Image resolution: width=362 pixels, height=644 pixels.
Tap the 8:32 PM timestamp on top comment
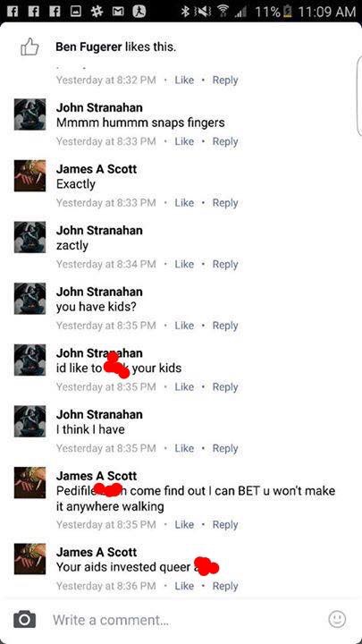tap(105, 80)
